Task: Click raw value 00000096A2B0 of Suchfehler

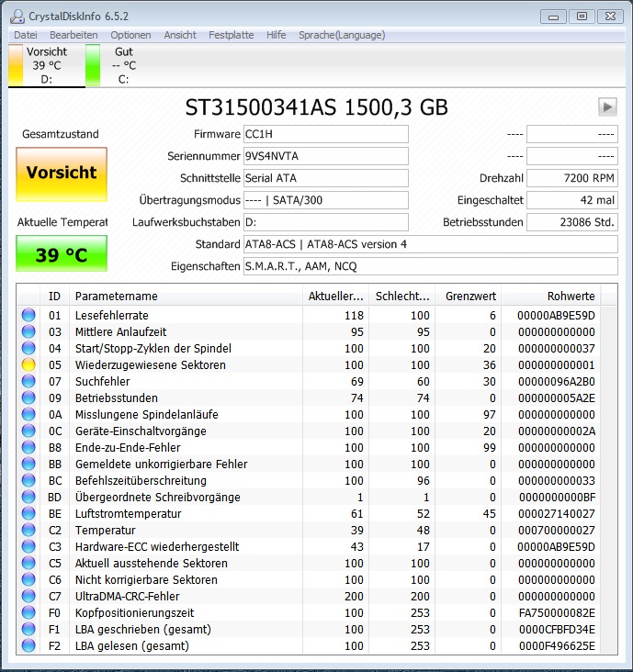Action: [x=557, y=381]
